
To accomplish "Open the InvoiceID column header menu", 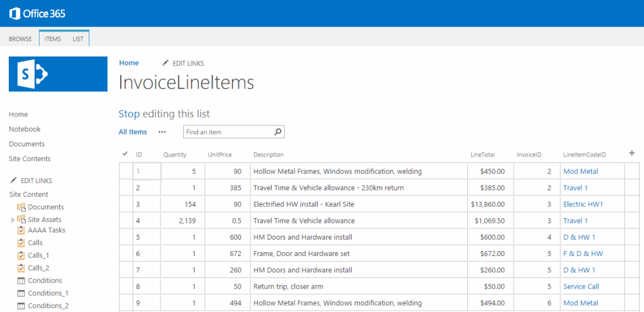I will coord(529,155).
